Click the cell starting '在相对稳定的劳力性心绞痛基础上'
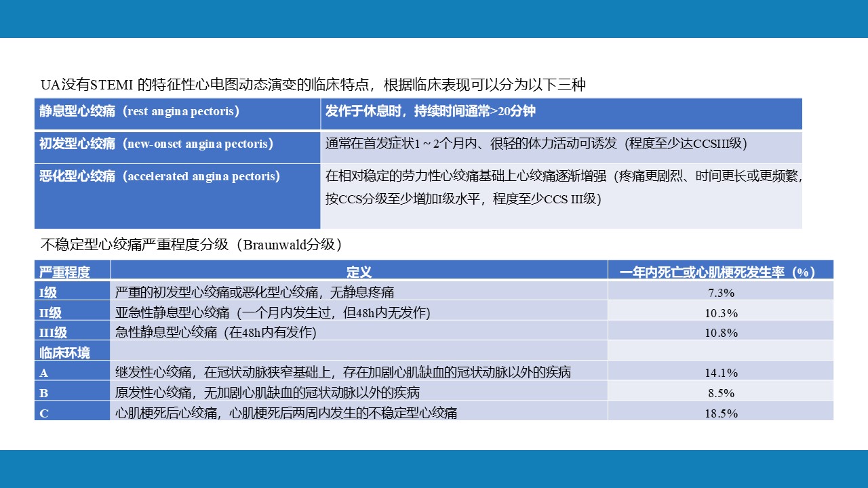 561,196
